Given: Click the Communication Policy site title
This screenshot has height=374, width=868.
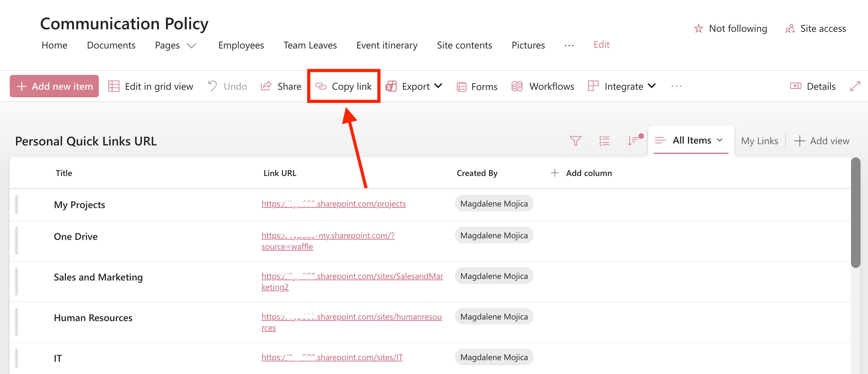Looking at the screenshot, I should (x=124, y=23).
